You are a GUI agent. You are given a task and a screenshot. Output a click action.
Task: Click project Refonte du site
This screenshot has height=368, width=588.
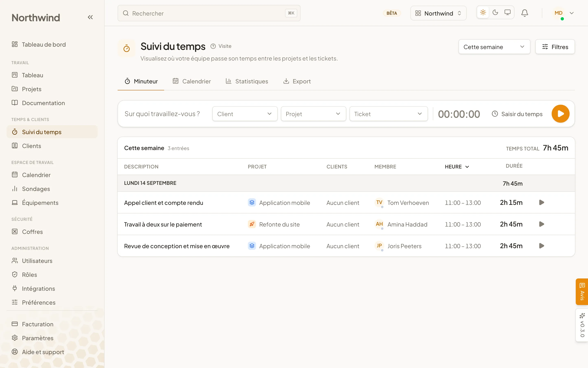click(274, 224)
